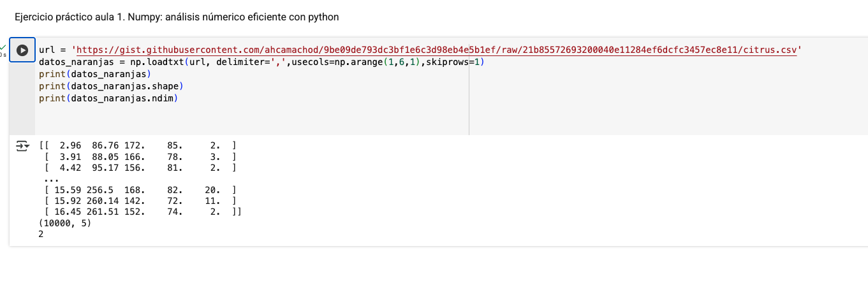Click the url variable at line start
Screen dimensions: 868x283
[x=47, y=50]
